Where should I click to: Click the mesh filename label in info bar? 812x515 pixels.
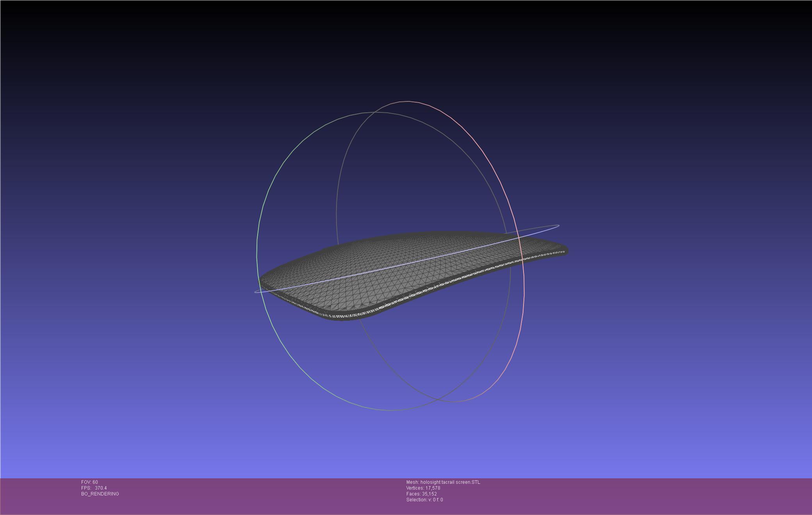coord(443,482)
